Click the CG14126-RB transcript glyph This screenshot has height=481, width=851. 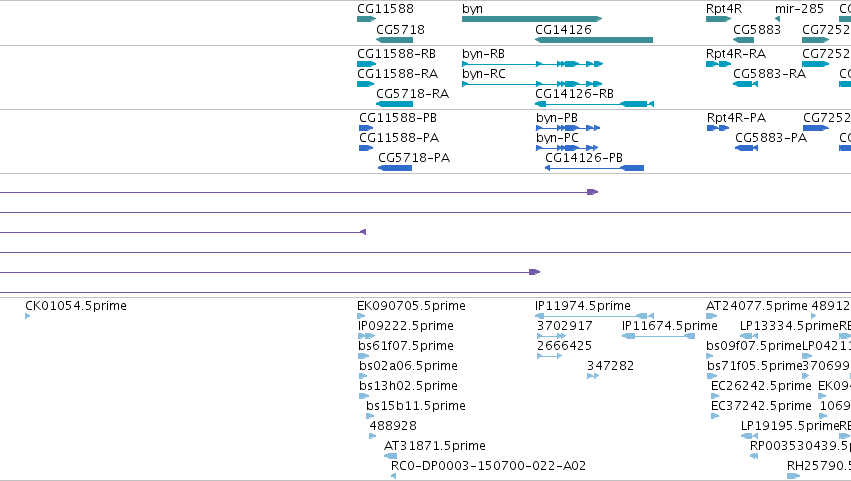point(594,104)
